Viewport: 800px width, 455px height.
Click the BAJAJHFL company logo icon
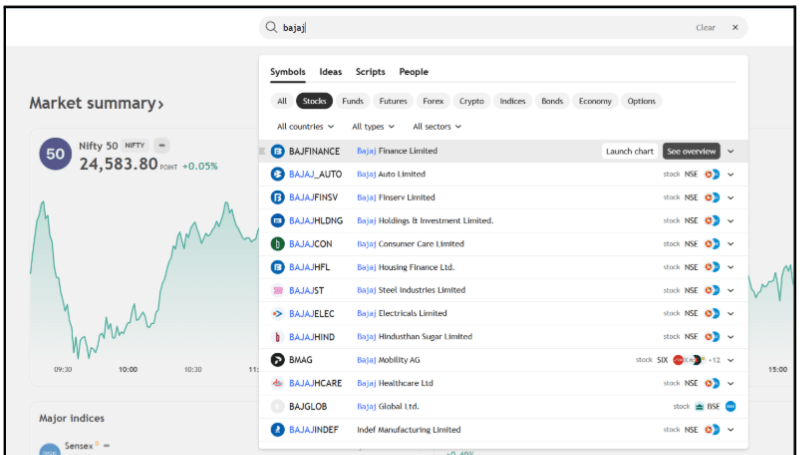(x=278, y=267)
